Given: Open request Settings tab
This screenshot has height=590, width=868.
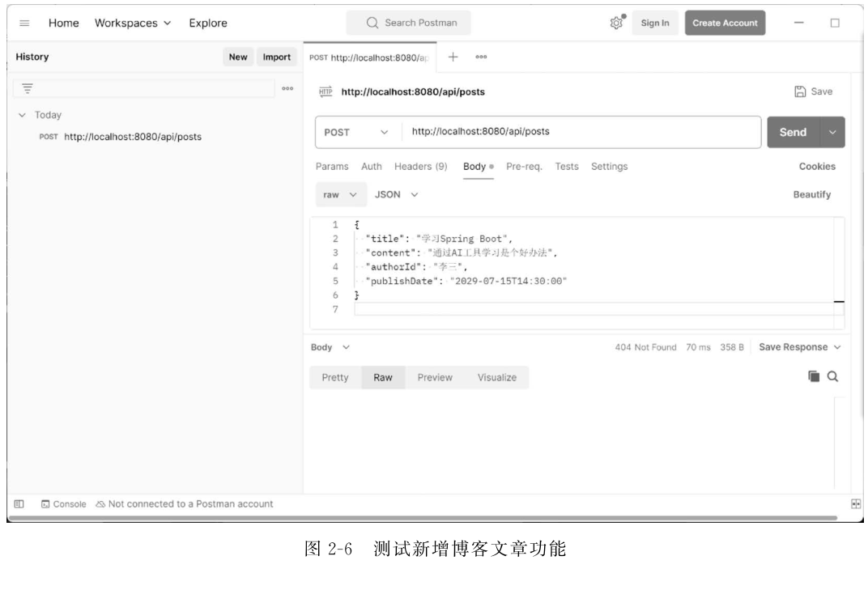Looking at the screenshot, I should (x=610, y=167).
